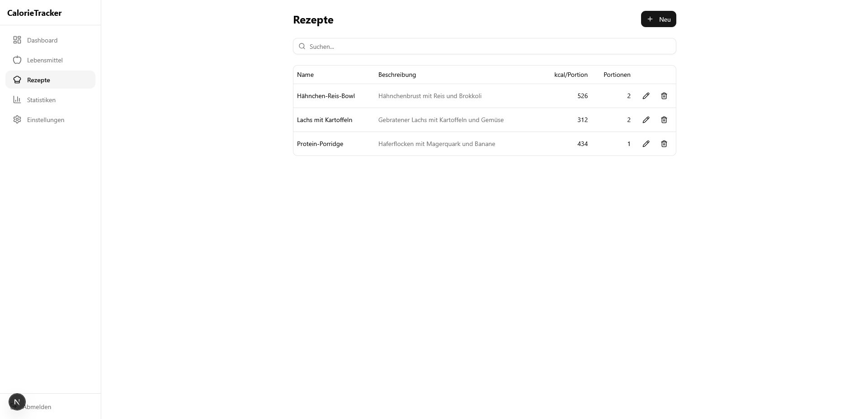The width and height of the screenshot is (868, 419).
Task: Open Einstellungen from the sidebar
Action: [45, 120]
